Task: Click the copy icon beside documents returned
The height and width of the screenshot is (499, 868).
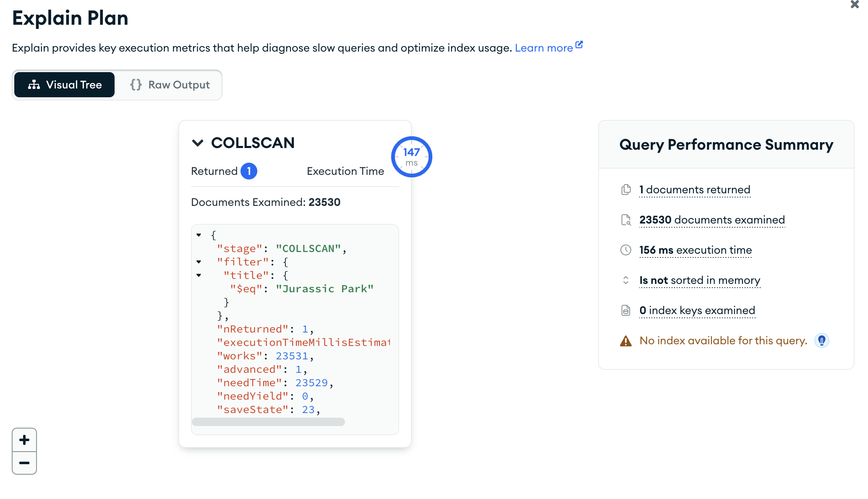Action: 626,190
